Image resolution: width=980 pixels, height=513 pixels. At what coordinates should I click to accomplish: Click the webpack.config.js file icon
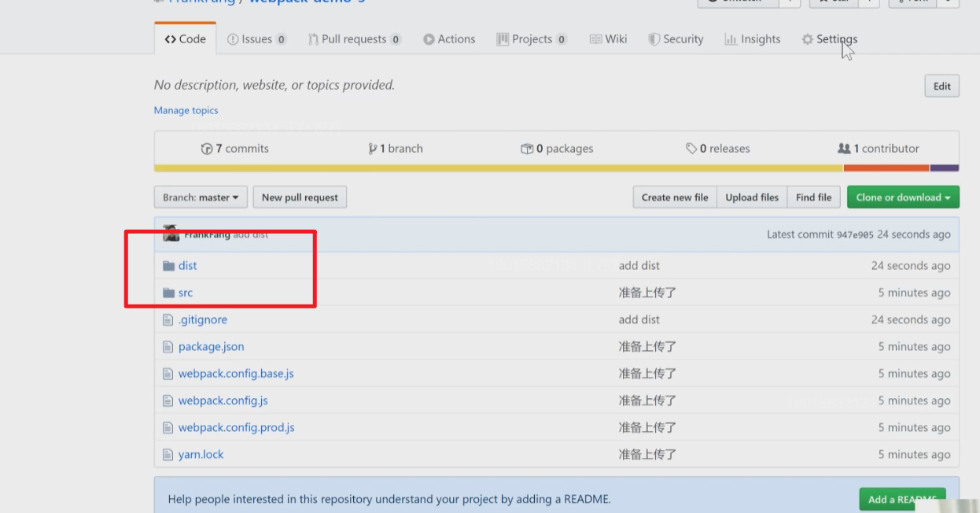point(168,400)
